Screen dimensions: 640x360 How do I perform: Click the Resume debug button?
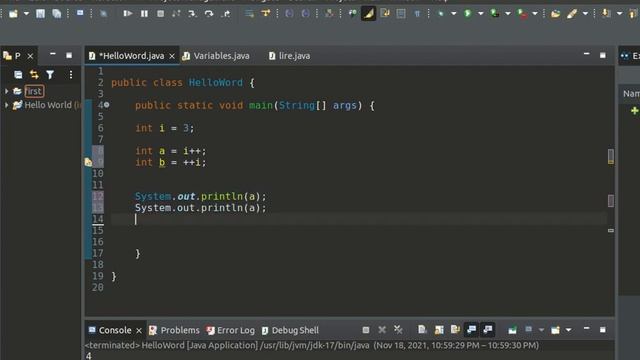128,14
